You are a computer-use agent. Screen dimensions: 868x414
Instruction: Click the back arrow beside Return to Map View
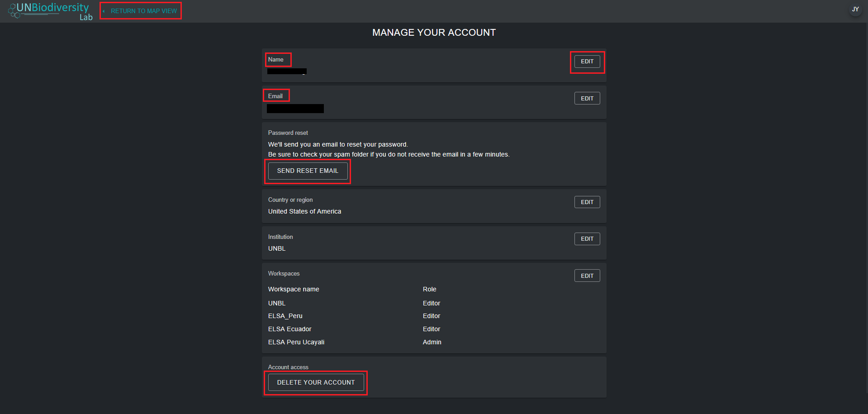pyautogui.click(x=104, y=11)
